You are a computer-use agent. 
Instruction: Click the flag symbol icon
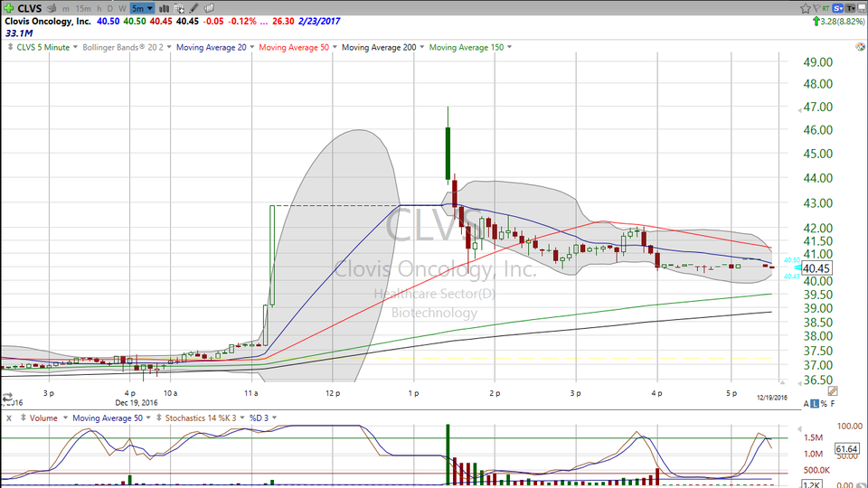click(817, 8)
